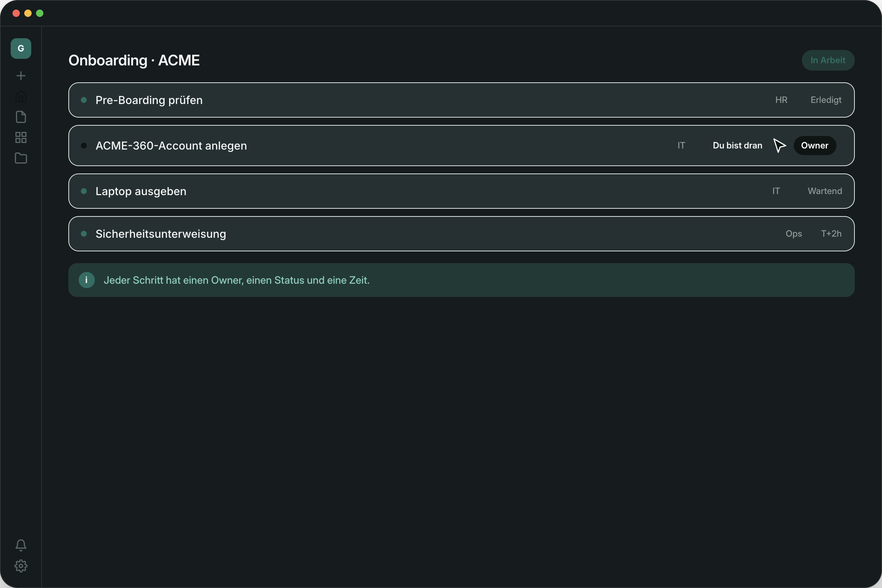Click the Wartend status label
This screenshot has width=882, height=588.
pyautogui.click(x=825, y=191)
